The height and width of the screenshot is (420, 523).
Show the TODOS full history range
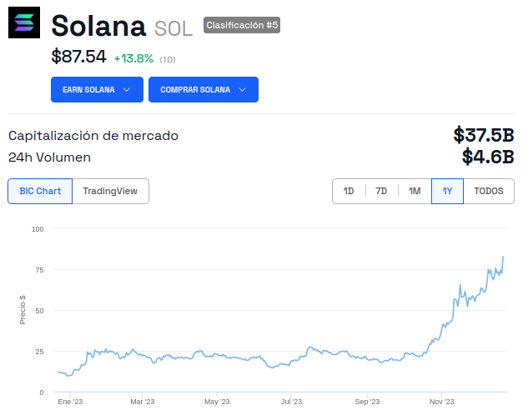[489, 191]
